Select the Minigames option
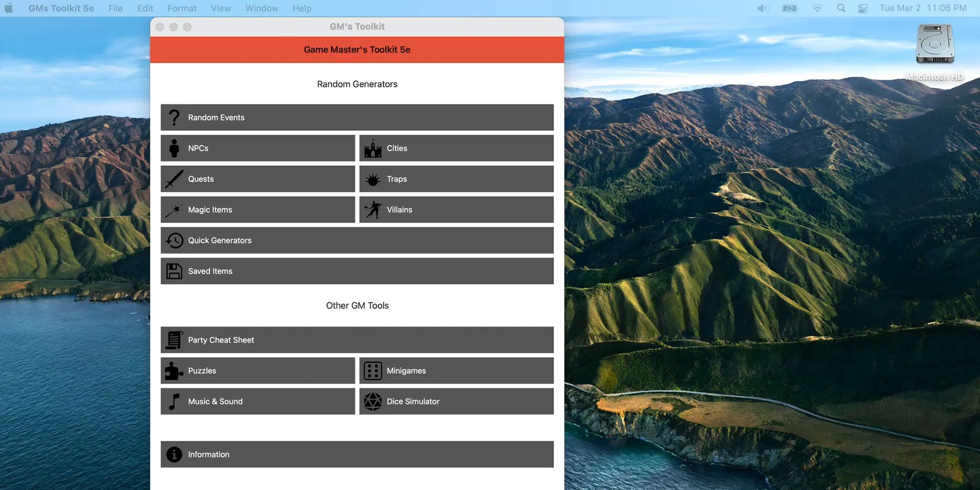This screenshot has height=490, width=980. 456,371
